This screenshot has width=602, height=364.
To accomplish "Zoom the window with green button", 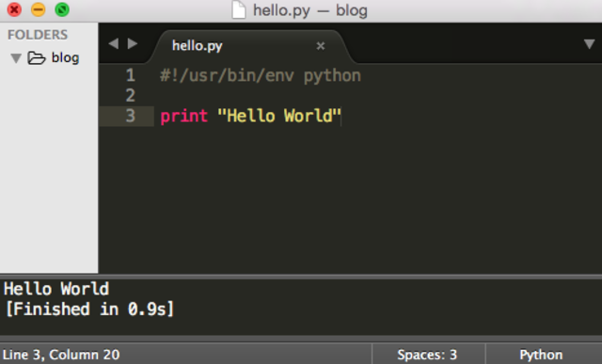I will pos(62,9).
